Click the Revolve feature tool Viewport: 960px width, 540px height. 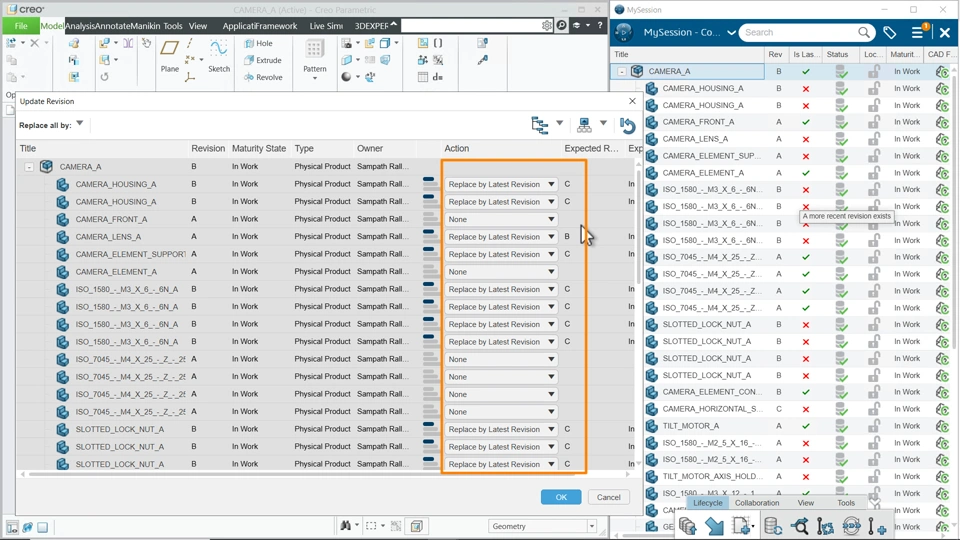[263, 77]
